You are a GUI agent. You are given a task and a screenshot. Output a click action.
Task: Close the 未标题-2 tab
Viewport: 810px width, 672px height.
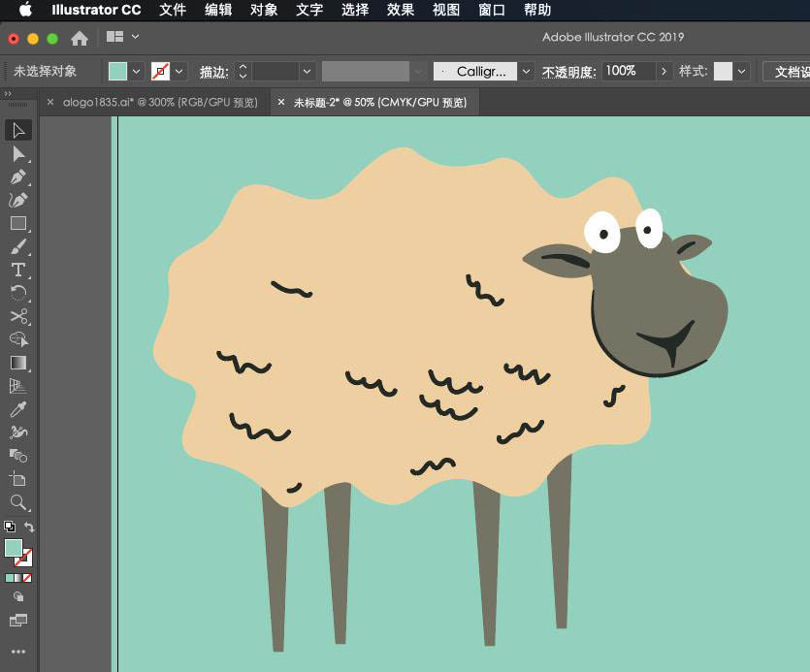[x=281, y=102]
